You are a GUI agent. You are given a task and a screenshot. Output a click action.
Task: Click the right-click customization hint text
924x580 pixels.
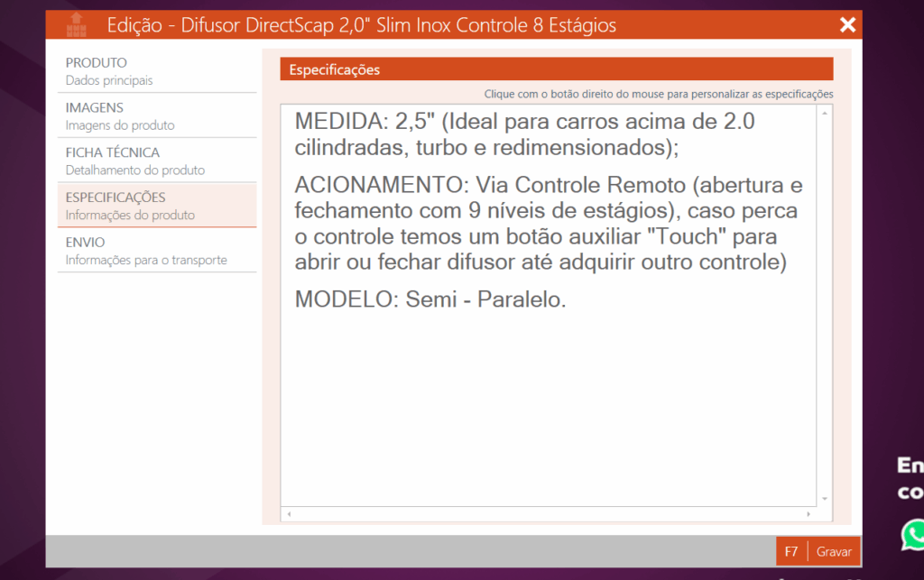658,94
